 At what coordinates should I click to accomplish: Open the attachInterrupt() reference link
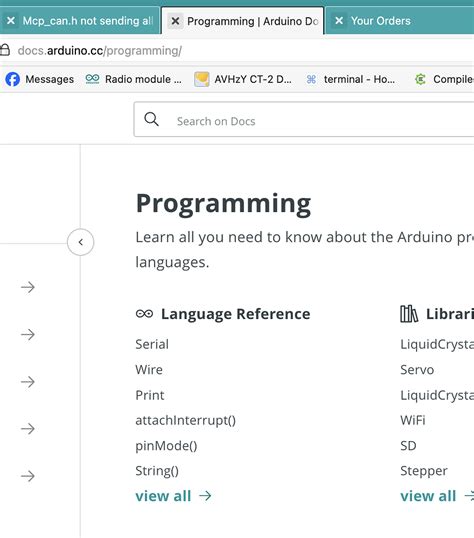coord(186,420)
